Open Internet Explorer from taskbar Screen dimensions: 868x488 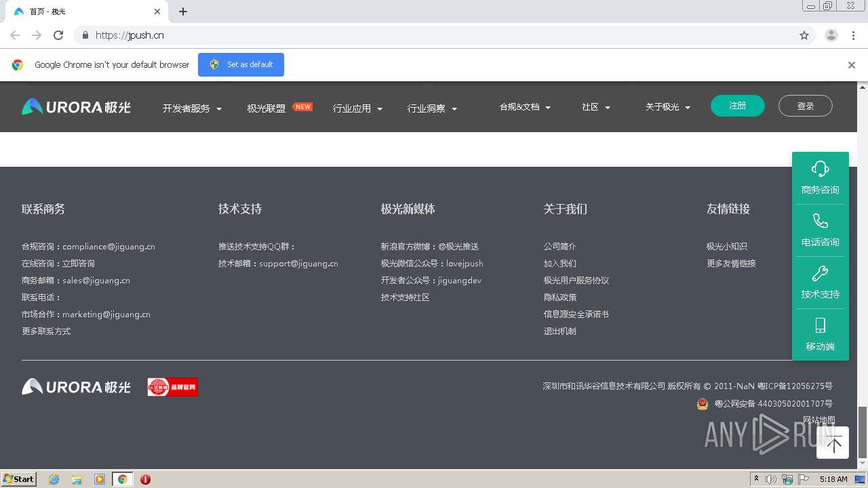[x=54, y=479]
